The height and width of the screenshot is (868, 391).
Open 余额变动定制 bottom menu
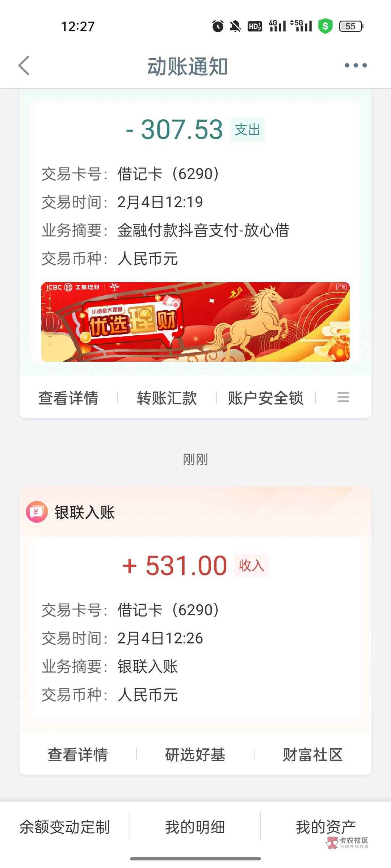[65, 827]
